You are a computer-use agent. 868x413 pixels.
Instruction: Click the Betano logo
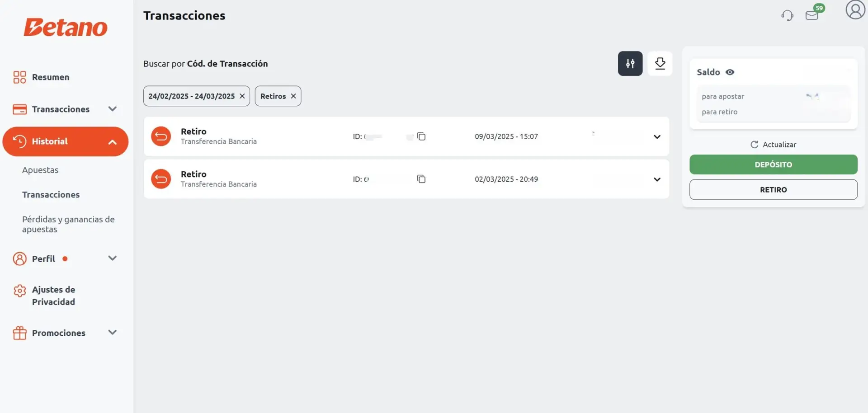click(66, 28)
